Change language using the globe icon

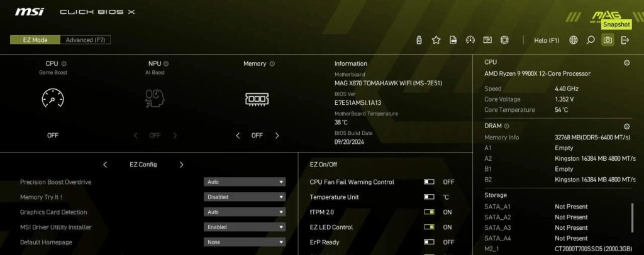pos(574,40)
